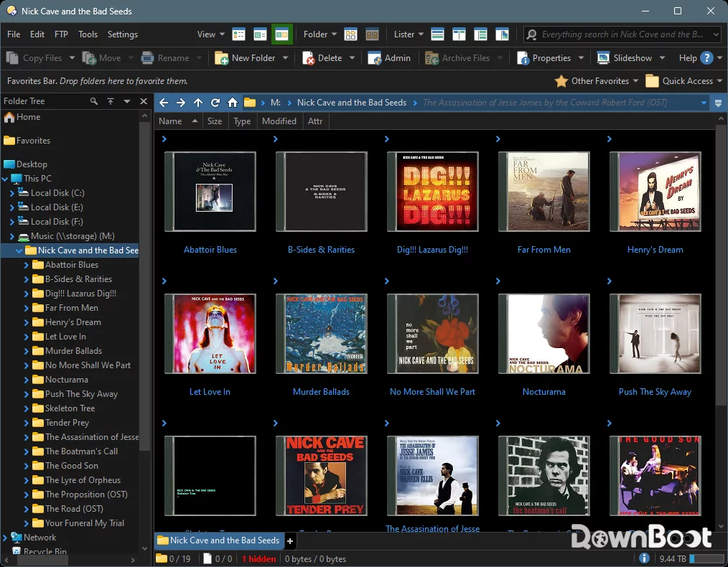Select Network in the folder tree
Screen dimensions: 728x567
pyautogui.click(x=39, y=538)
